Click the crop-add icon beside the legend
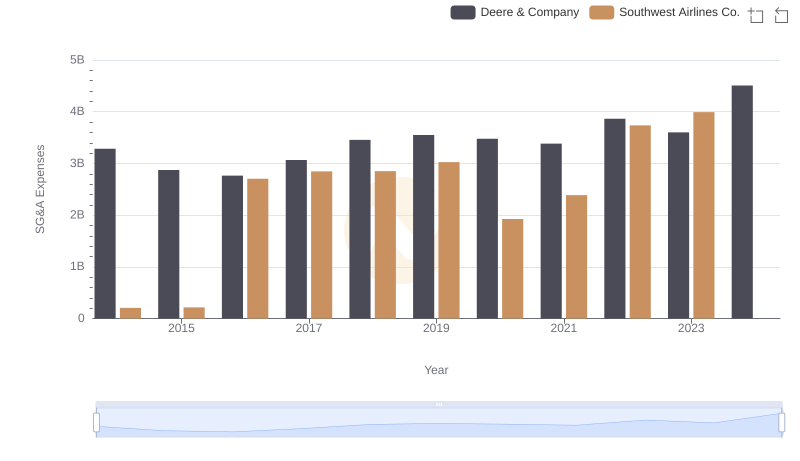The width and height of the screenshot is (800, 461). 756,15
